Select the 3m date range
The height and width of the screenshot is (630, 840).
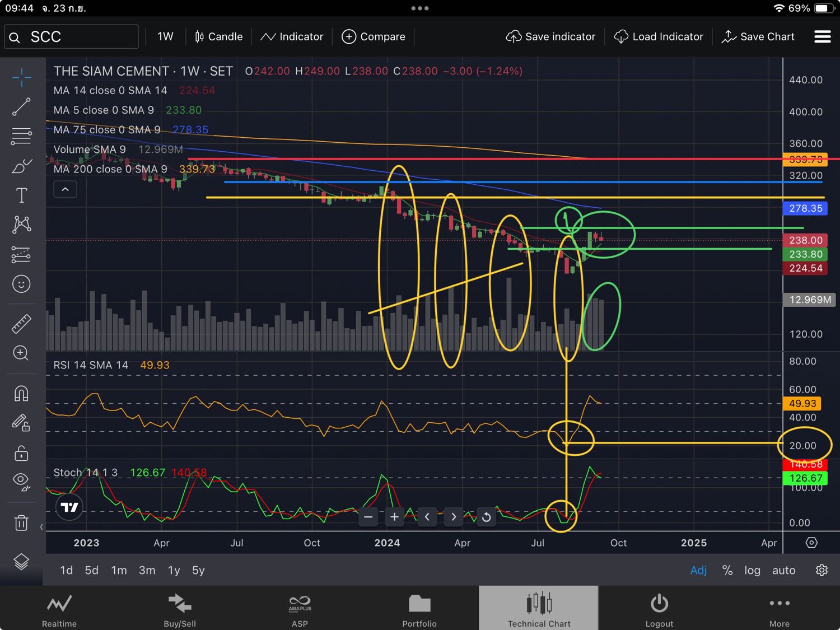point(147,570)
